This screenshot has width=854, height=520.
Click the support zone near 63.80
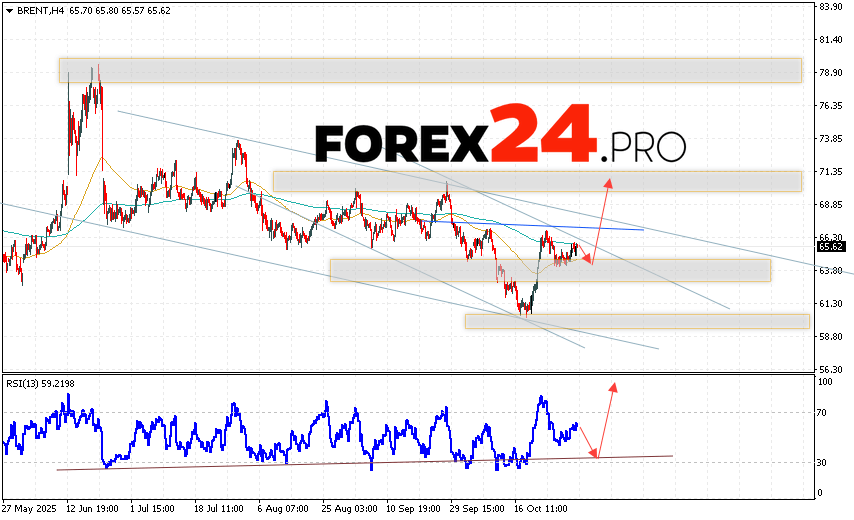[550, 270]
